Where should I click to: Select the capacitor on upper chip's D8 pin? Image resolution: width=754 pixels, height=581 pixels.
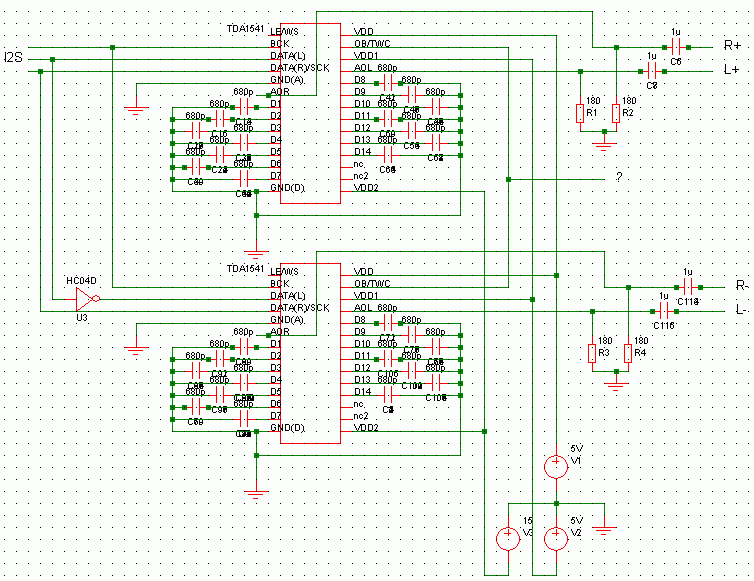tap(389, 83)
